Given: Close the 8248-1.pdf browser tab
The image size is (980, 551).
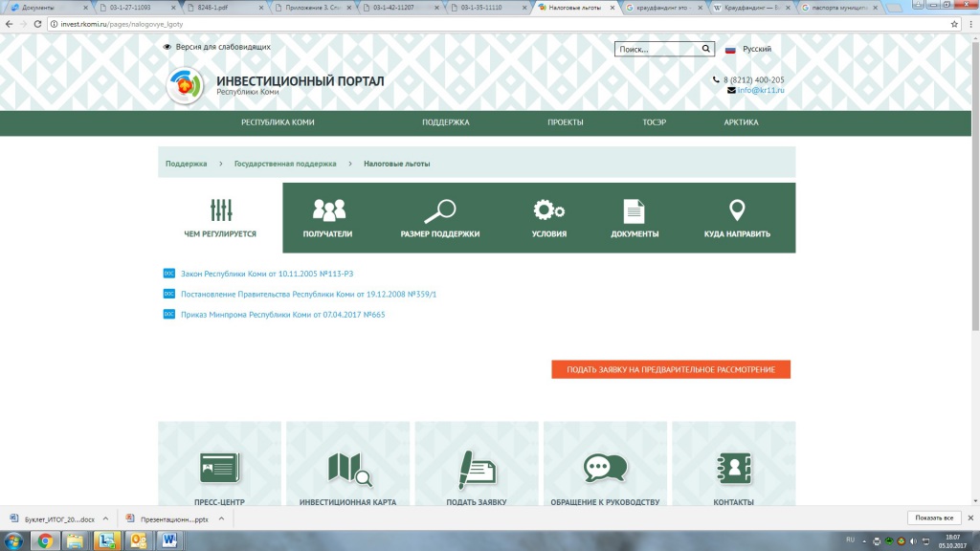Looking at the screenshot, I should coord(261,8).
